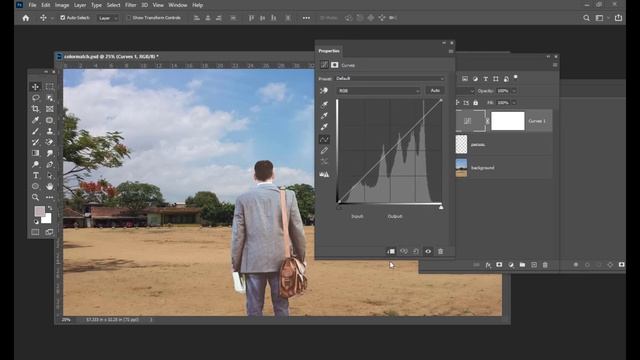Open the Filter menu
This screenshot has width=640, height=360.
point(131,5)
